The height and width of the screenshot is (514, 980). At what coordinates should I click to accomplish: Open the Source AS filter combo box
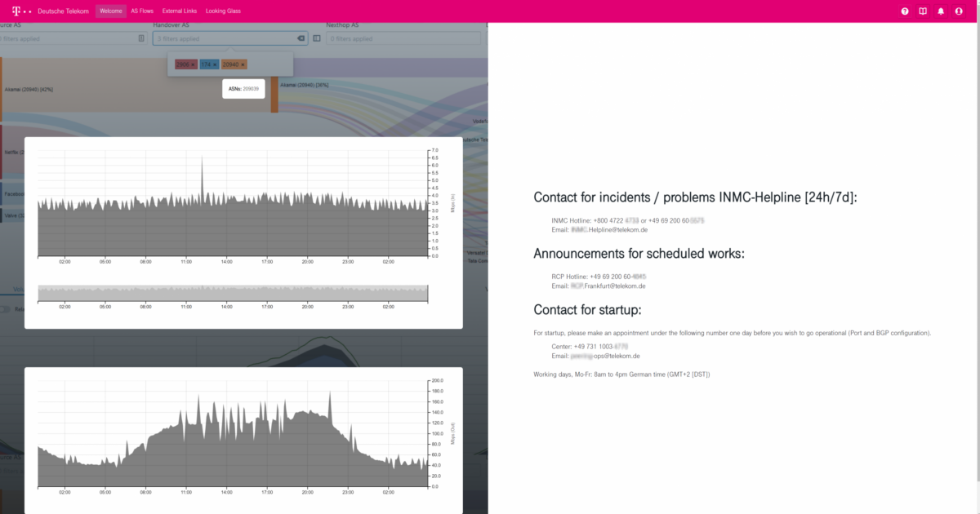[x=65, y=37]
